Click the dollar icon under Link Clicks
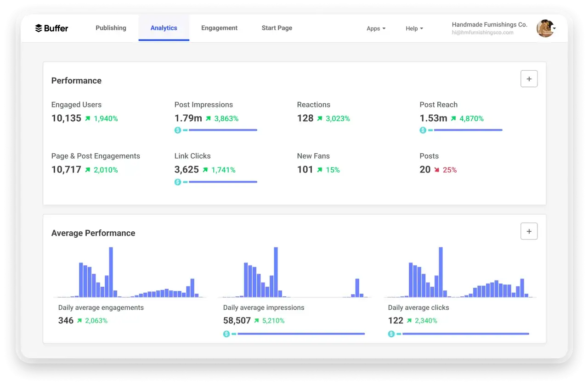The image size is (588, 385). coord(178,182)
